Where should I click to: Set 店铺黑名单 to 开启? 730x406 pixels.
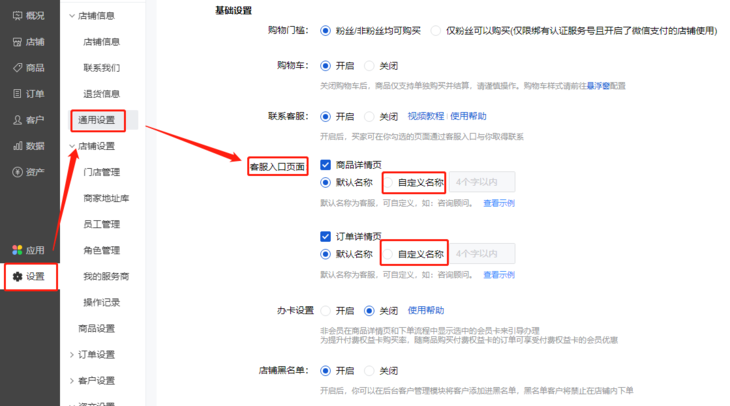[325, 371]
